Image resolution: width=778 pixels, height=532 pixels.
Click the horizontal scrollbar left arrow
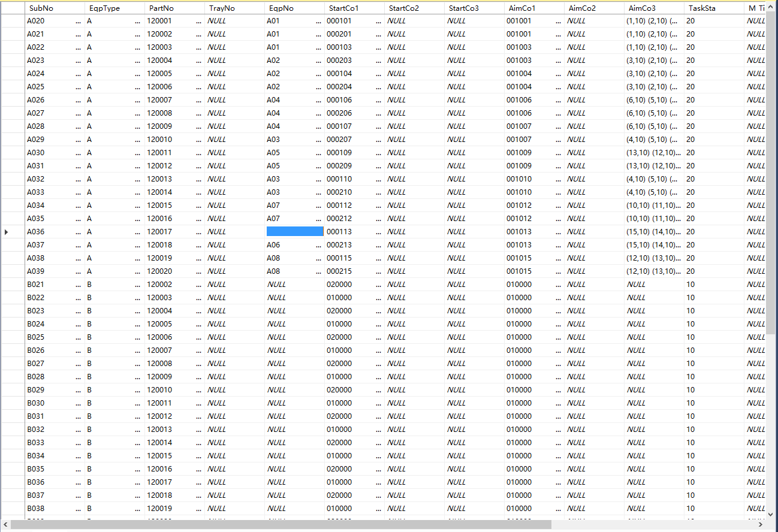tap(5, 525)
